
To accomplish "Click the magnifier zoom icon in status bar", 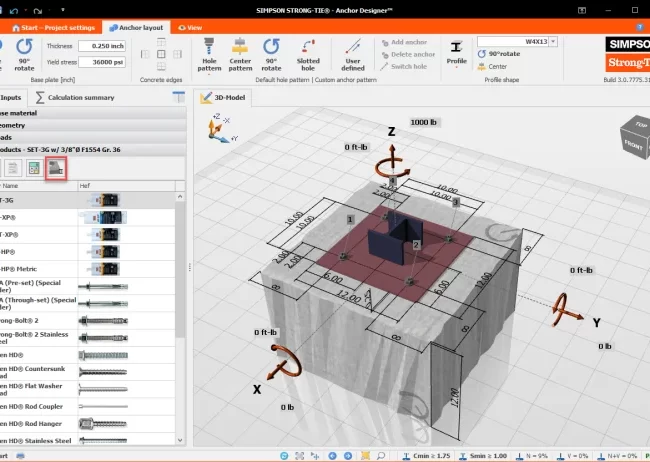I will pyautogui.click(x=381, y=456).
